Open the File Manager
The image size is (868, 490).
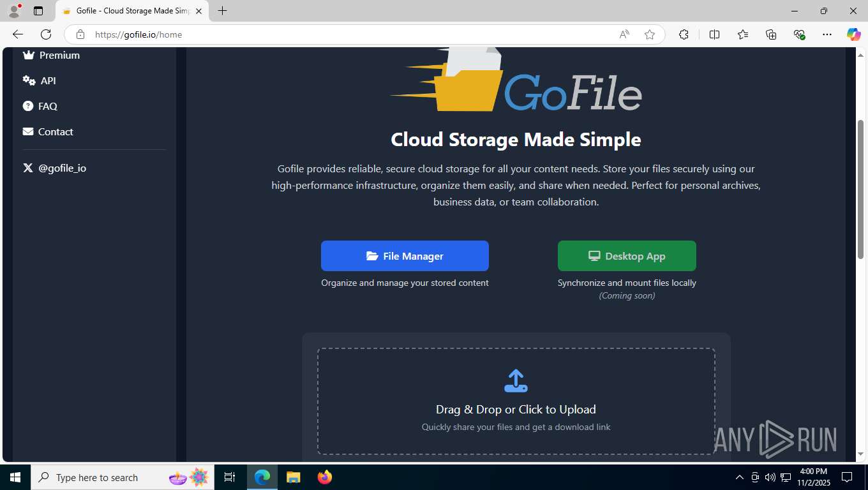[405, 256]
